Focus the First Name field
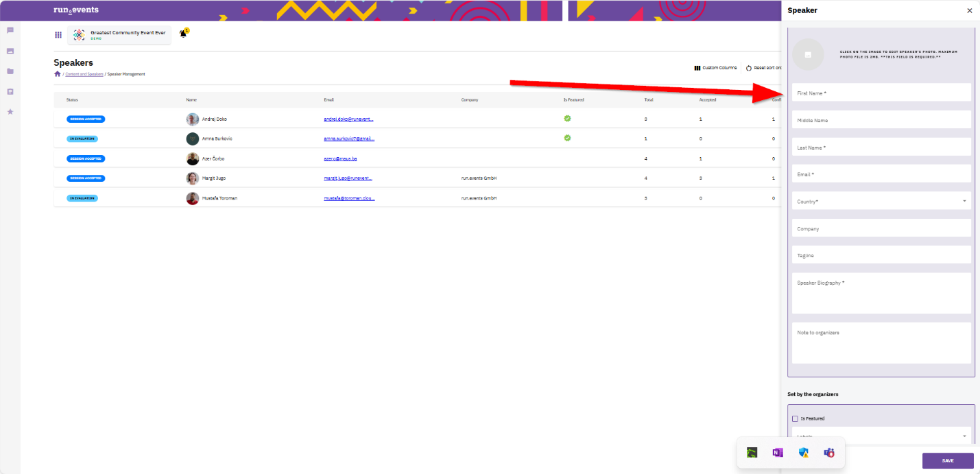The image size is (980, 474). click(x=881, y=93)
